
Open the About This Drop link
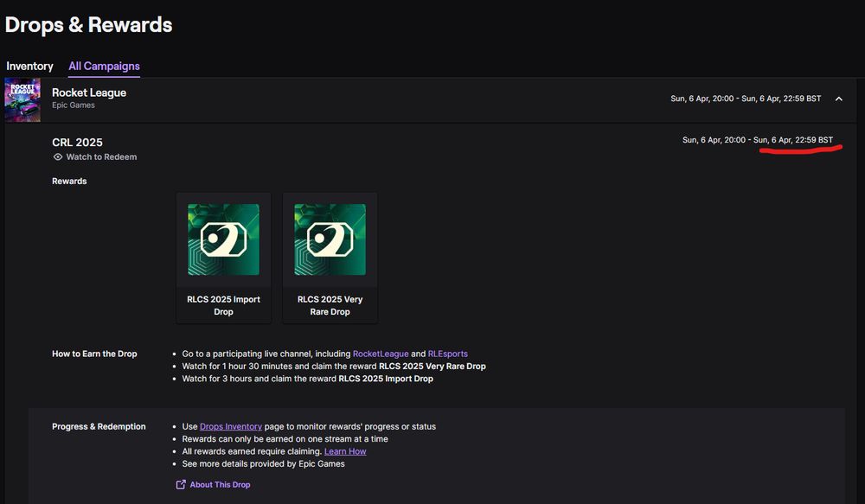point(220,485)
